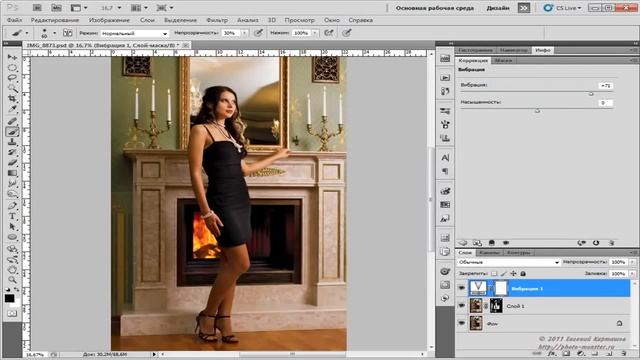
Task: Open the Изображение menu
Action: pos(109,20)
